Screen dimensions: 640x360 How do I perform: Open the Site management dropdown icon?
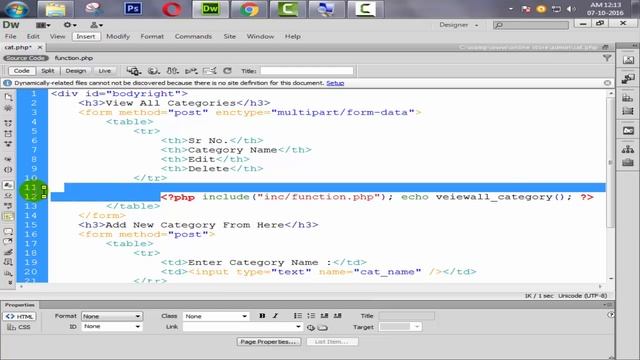96,25
